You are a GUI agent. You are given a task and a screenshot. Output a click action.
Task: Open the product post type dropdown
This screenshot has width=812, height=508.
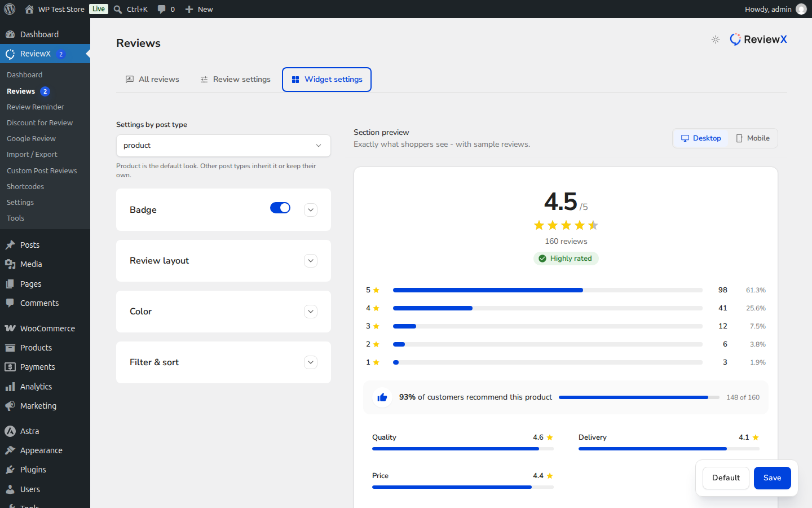tap(223, 146)
